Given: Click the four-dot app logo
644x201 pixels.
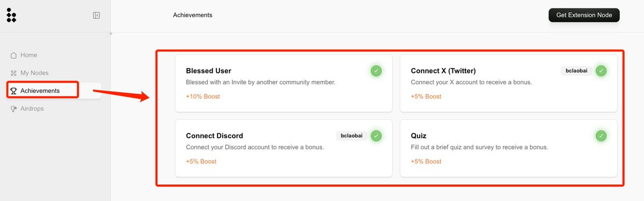Looking at the screenshot, I should (x=11, y=15).
